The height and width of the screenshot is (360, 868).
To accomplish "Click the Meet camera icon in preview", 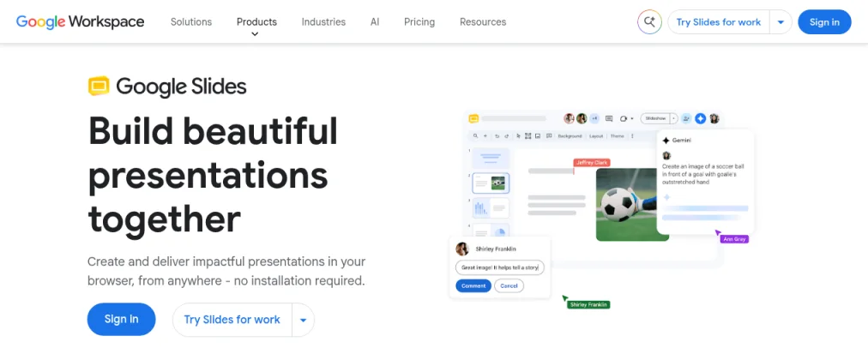I will [x=624, y=118].
